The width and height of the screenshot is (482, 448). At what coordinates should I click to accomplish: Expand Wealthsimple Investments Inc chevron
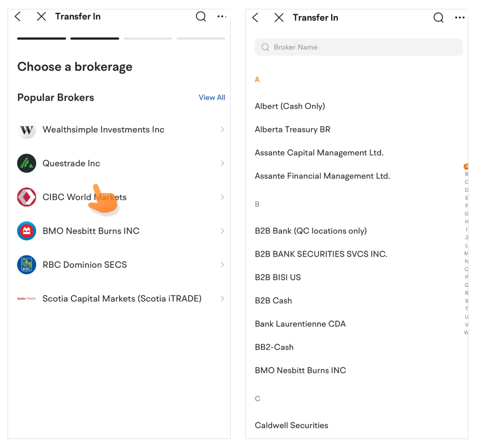pos(222,130)
